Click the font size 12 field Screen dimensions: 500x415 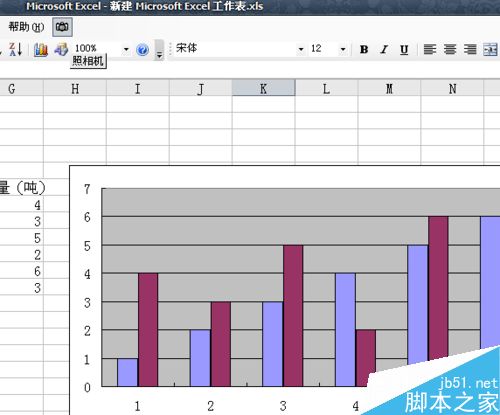point(323,49)
